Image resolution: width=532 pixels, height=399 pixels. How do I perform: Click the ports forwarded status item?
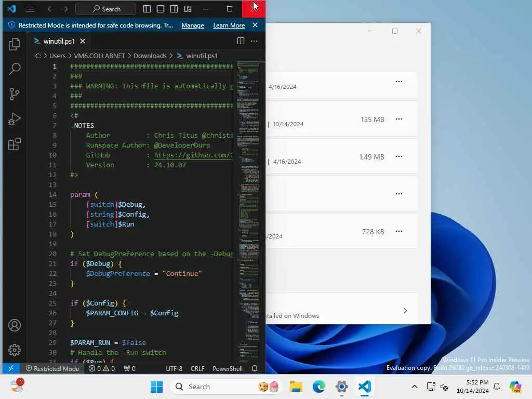click(x=129, y=368)
